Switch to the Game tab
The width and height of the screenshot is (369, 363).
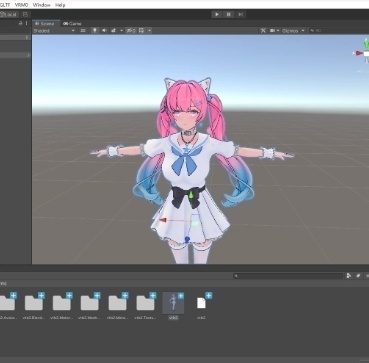(x=72, y=24)
